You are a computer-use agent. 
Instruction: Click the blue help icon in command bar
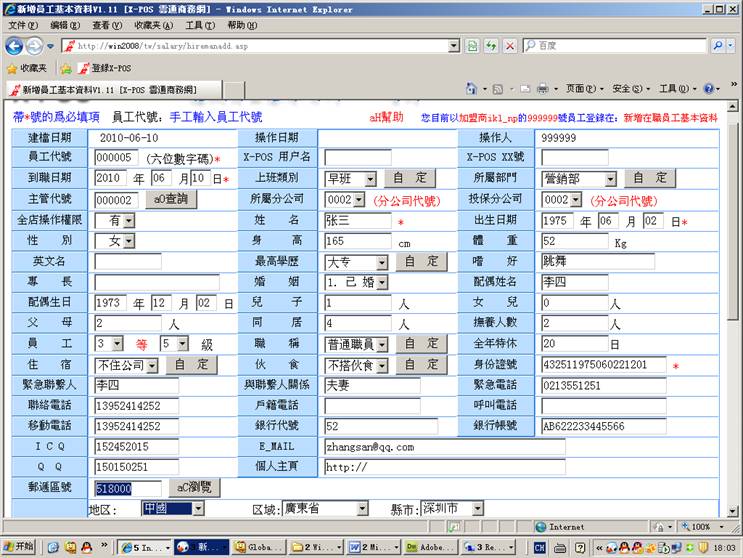pos(708,89)
